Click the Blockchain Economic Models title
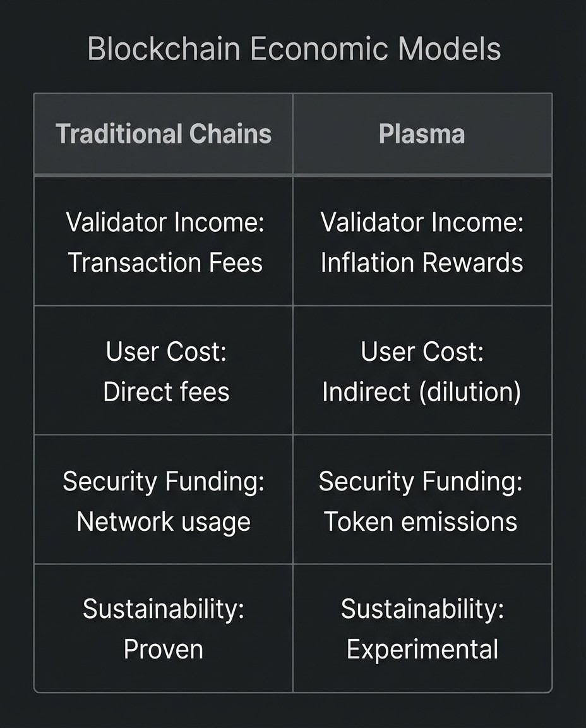 point(294,49)
